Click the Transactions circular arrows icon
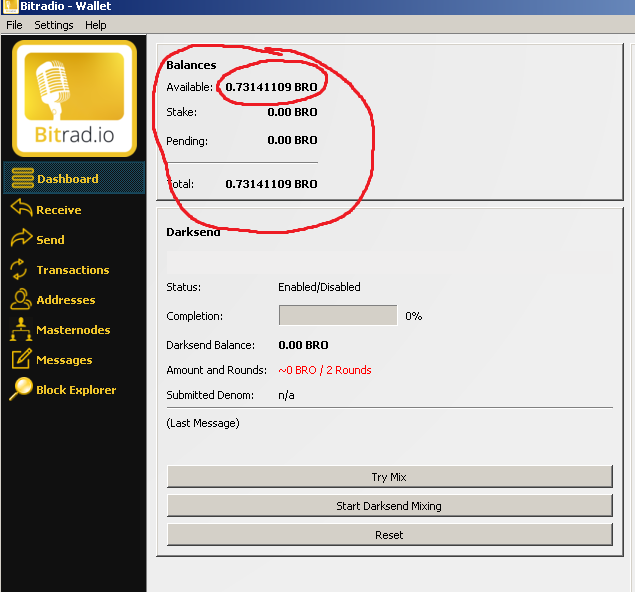 pos(19,269)
